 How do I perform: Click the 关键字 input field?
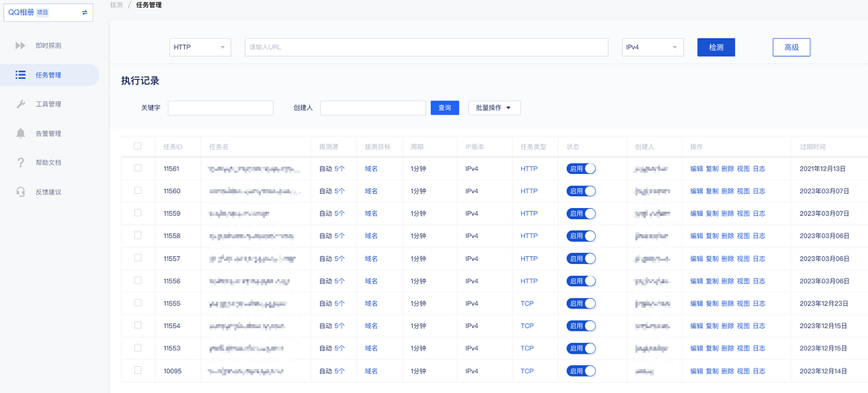click(221, 108)
